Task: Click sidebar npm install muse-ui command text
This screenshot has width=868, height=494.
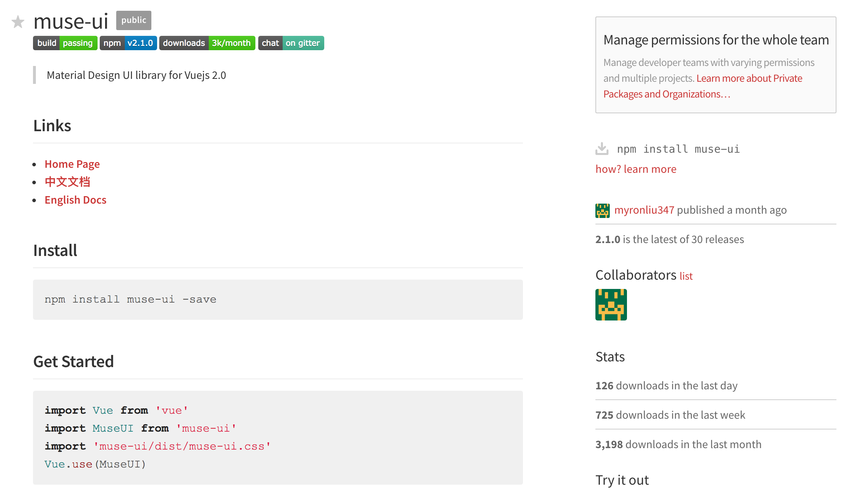Action: click(678, 149)
